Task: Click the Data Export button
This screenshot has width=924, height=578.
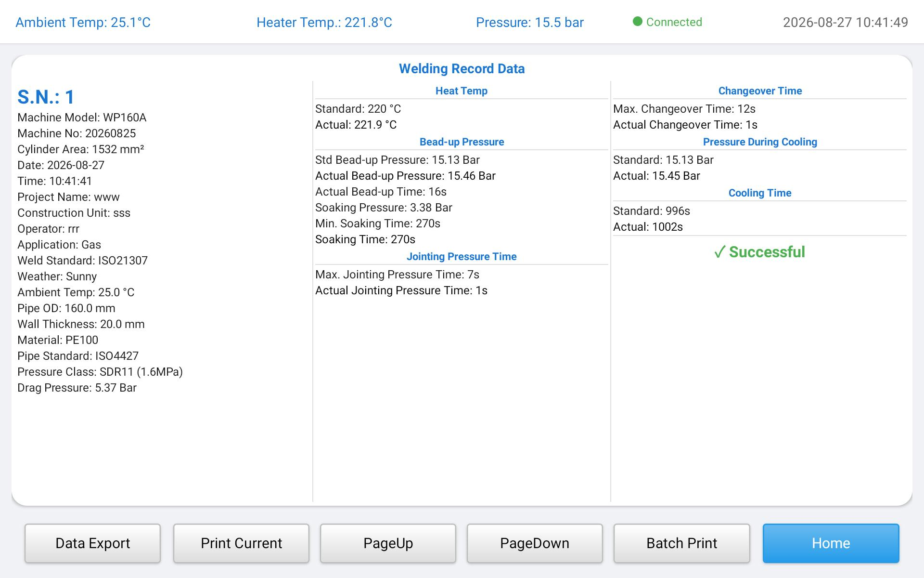Action: 92,543
